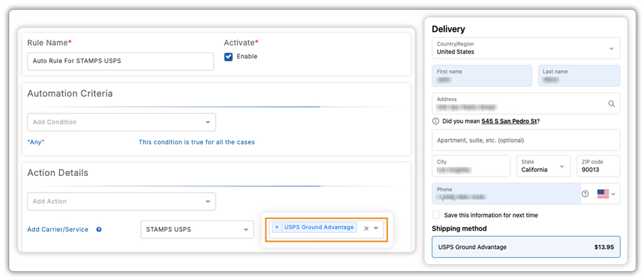The width and height of the screenshot is (644, 279).
Task: Click the Rule Name text field
Action: (120, 61)
